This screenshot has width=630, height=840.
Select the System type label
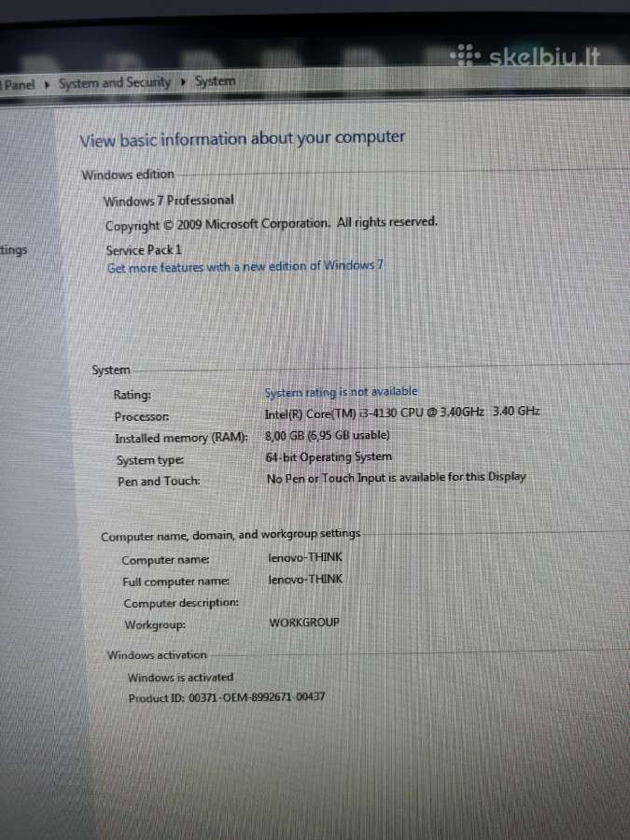coord(150,460)
